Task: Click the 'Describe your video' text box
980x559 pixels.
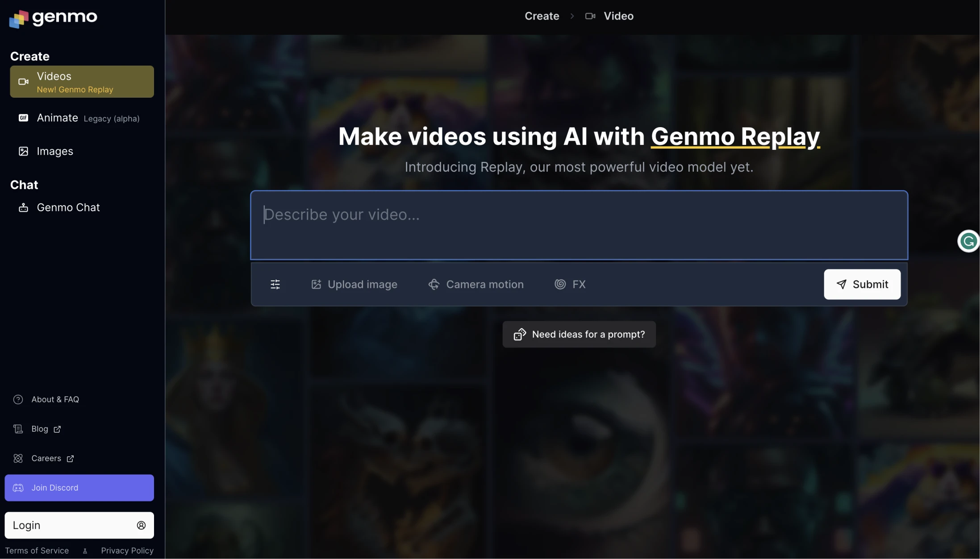Action: 579,225
